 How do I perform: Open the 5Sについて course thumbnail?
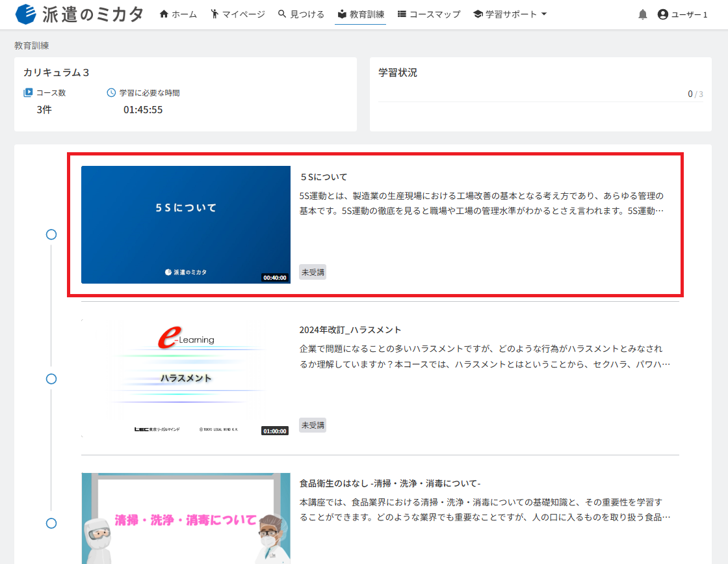click(x=186, y=224)
